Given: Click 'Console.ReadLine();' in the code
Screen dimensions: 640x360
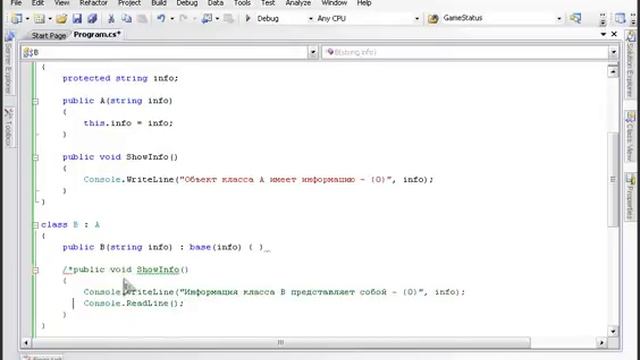Looking at the screenshot, I should coord(133,304).
